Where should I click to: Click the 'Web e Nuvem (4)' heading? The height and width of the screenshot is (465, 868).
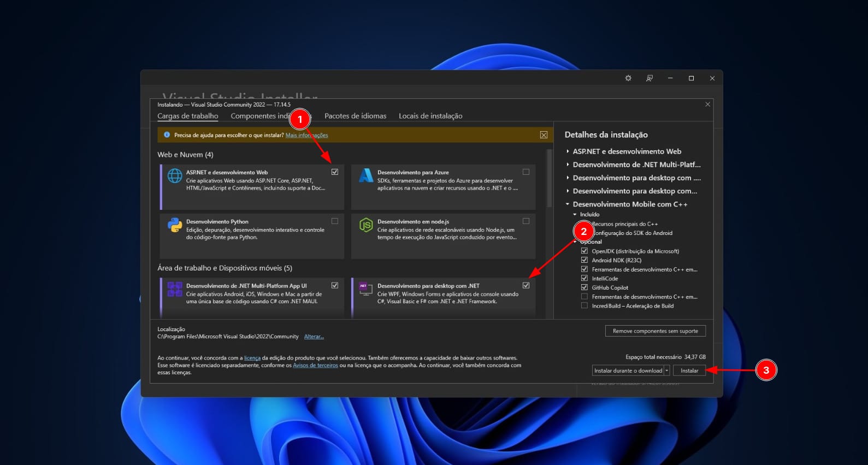(185, 155)
